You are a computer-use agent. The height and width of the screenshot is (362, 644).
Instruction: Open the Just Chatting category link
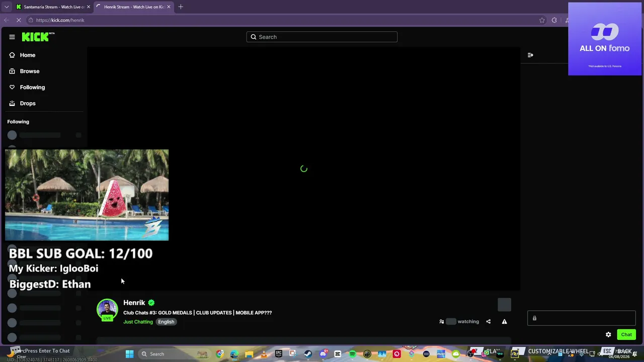coord(138,322)
